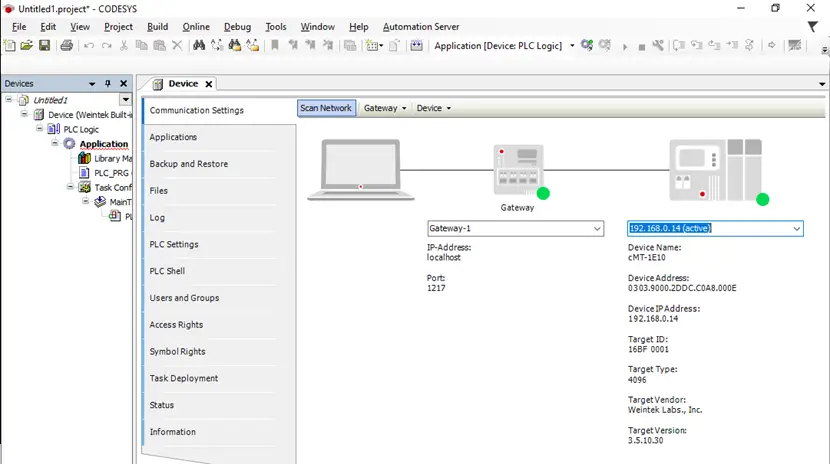Viewport: 830px width, 464px height.
Task: Open the Device dropdown button in the toolbar
Action: (x=434, y=108)
